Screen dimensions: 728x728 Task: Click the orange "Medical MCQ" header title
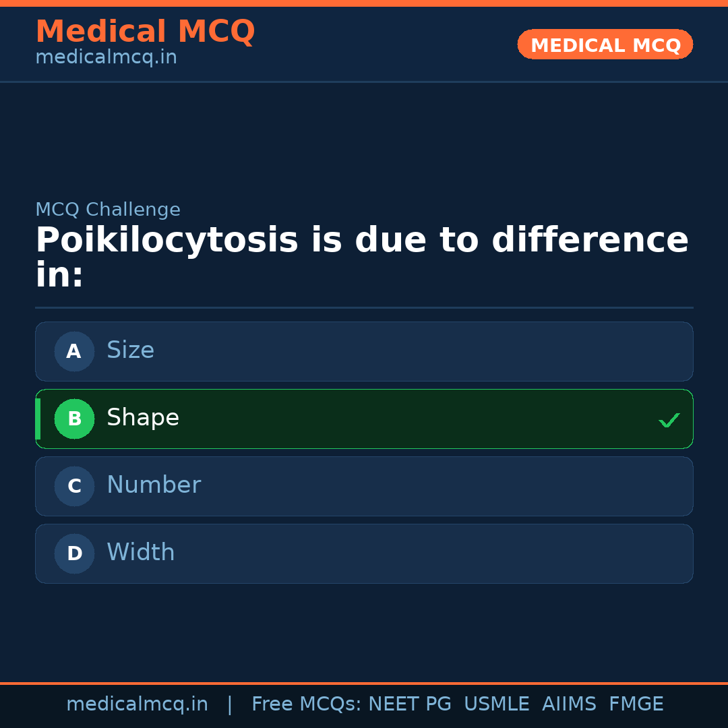(145, 32)
